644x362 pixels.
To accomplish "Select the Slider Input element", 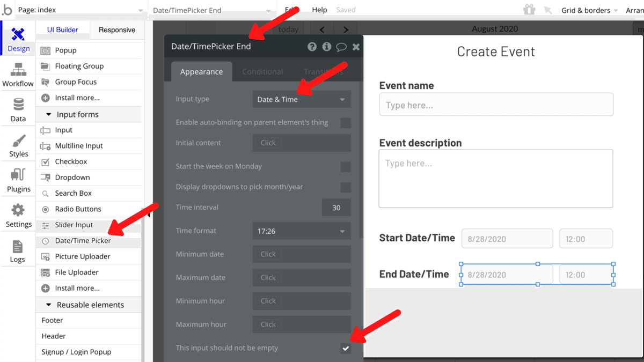I will coord(89,225).
